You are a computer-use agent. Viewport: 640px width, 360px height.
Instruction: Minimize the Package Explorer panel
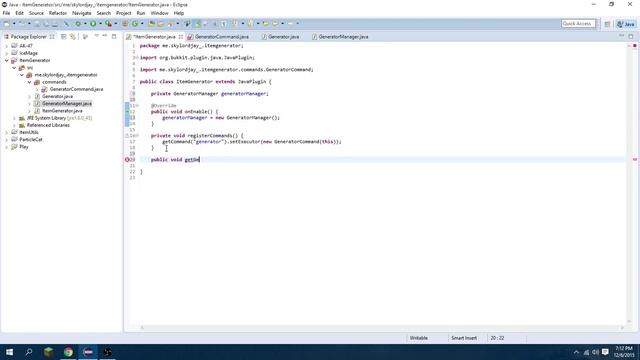point(105,36)
